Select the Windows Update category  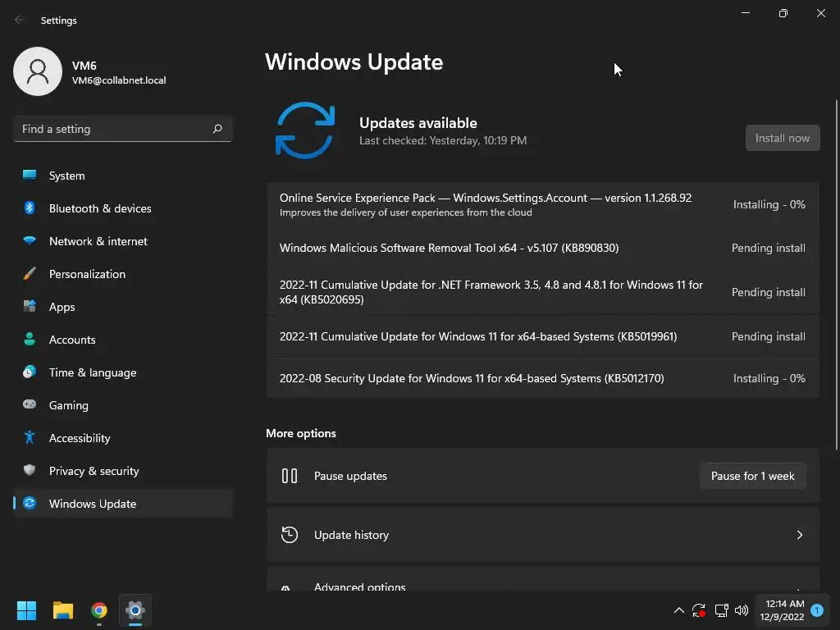pos(123,503)
